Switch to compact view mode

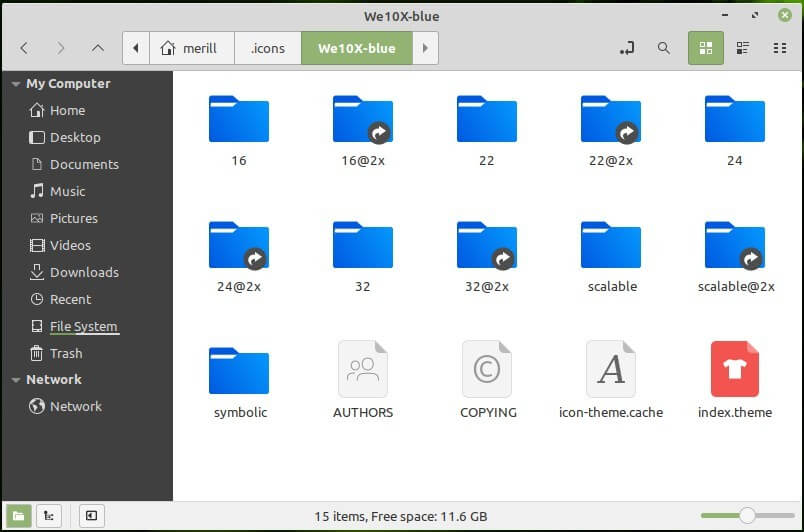click(780, 48)
